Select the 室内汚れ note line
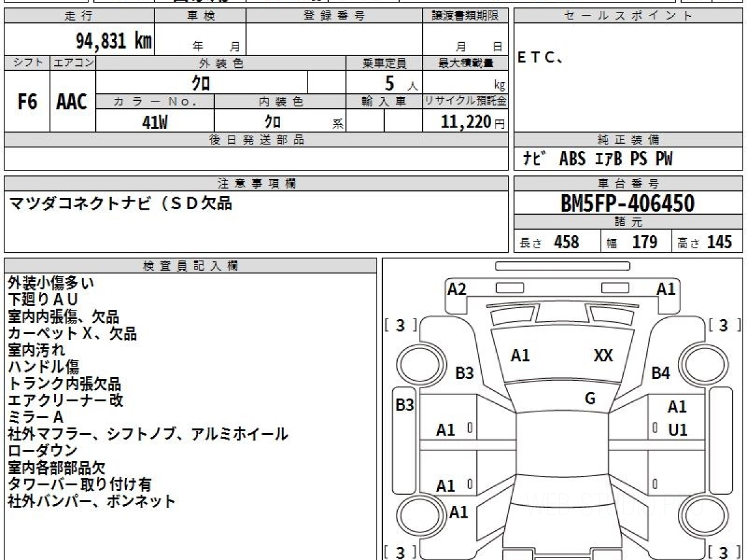The image size is (747, 560). point(37,350)
